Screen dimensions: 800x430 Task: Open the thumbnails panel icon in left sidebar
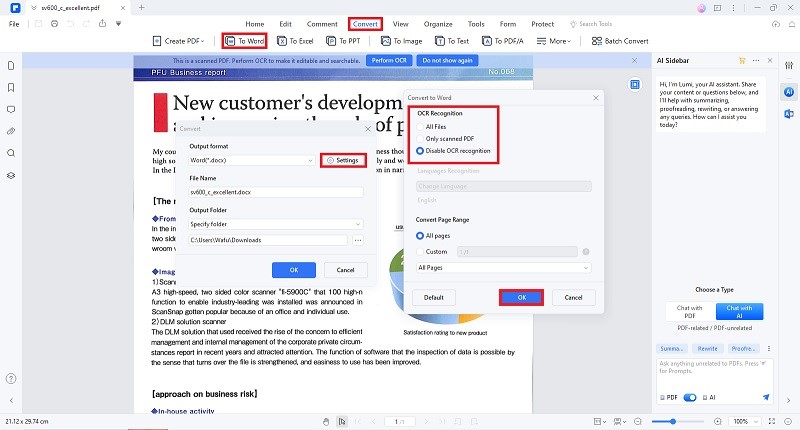click(11, 65)
